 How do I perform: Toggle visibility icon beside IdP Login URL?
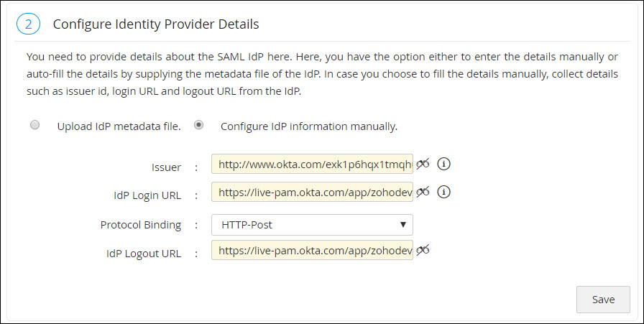[x=423, y=192]
